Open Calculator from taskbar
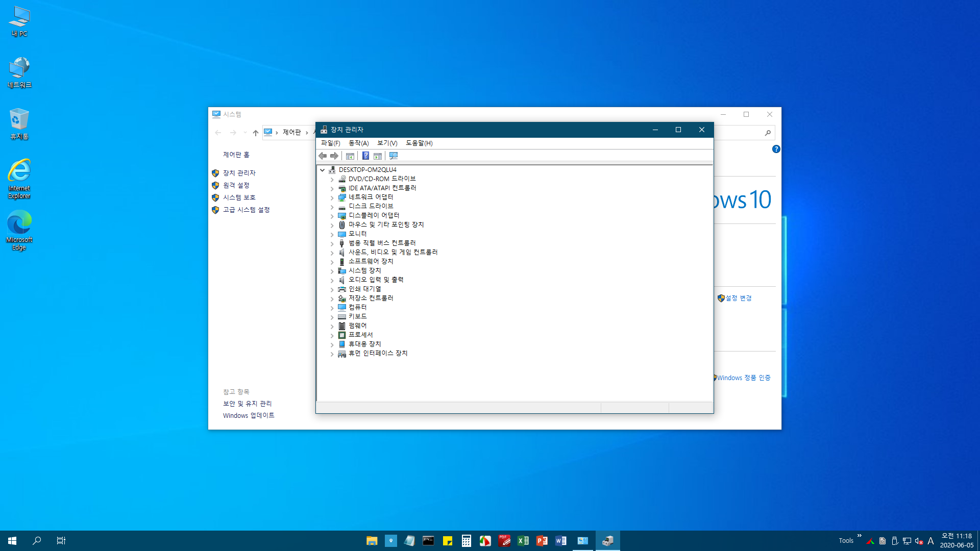980x551 pixels. coord(466,541)
